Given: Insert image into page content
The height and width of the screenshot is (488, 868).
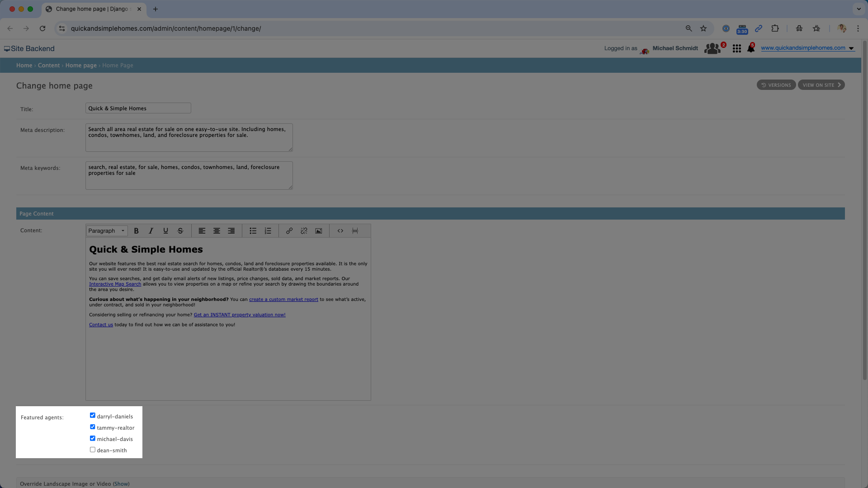Looking at the screenshot, I should click(x=319, y=231).
